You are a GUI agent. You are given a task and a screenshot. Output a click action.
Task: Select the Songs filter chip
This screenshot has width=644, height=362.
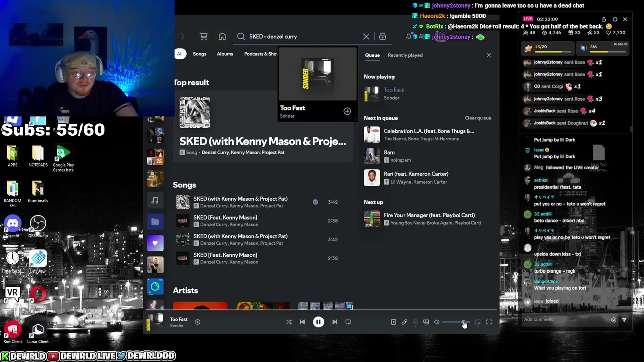pos(199,54)
